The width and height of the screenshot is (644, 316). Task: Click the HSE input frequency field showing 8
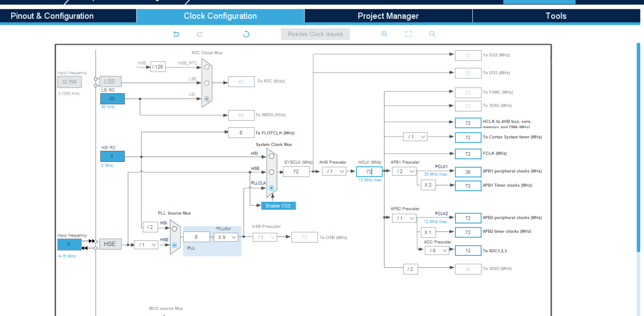70,244
